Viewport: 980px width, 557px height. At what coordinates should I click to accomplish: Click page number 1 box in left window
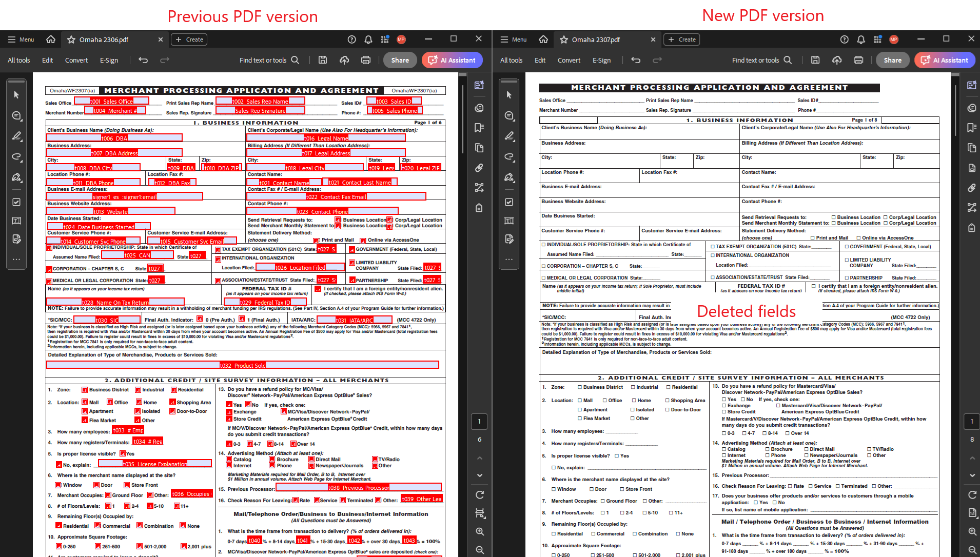click(479, 422)
